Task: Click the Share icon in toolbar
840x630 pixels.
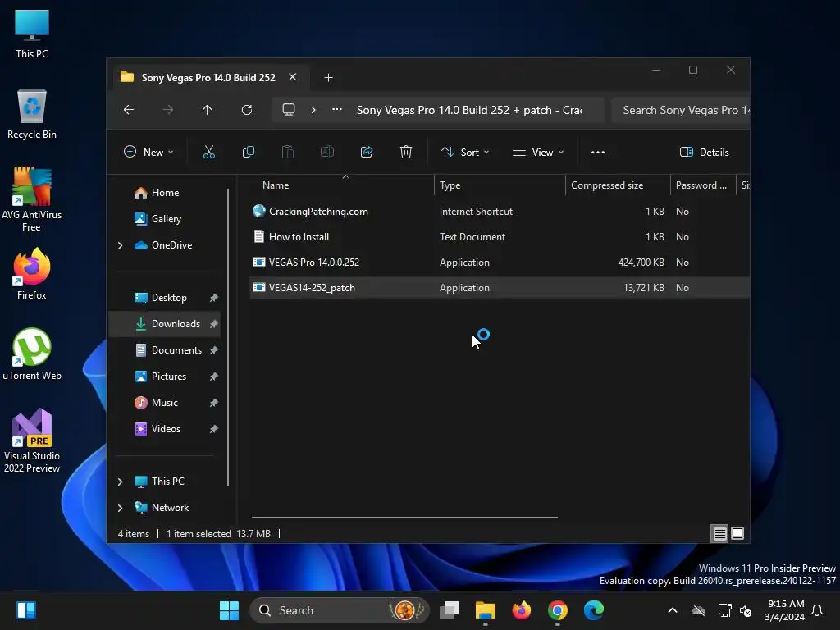Action: (367, 152)
